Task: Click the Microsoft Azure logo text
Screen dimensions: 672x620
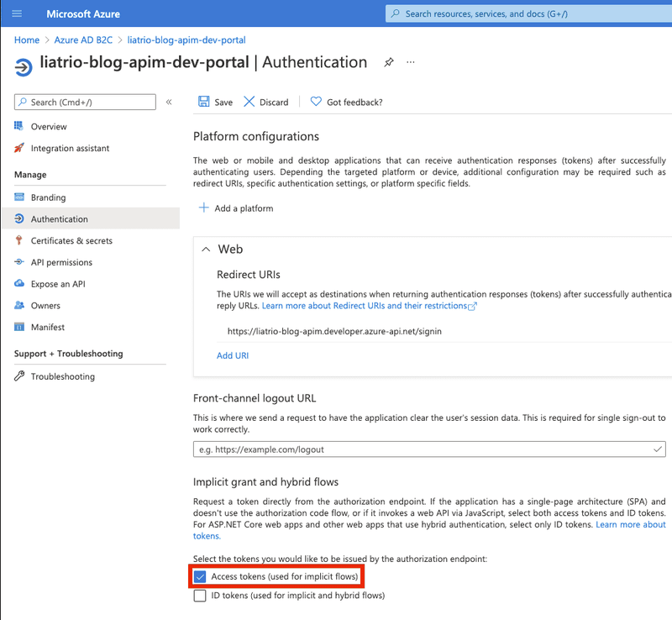Action: [x=83, y=13]
